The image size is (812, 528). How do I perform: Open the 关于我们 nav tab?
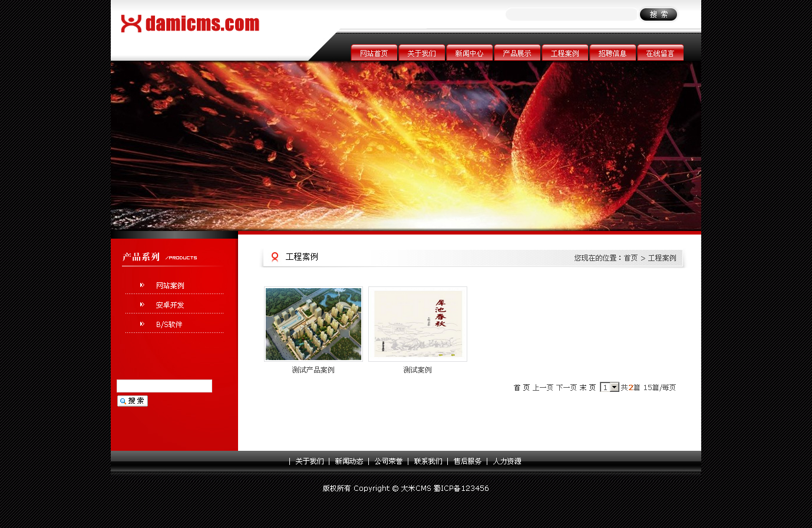[x=422, y=53]
